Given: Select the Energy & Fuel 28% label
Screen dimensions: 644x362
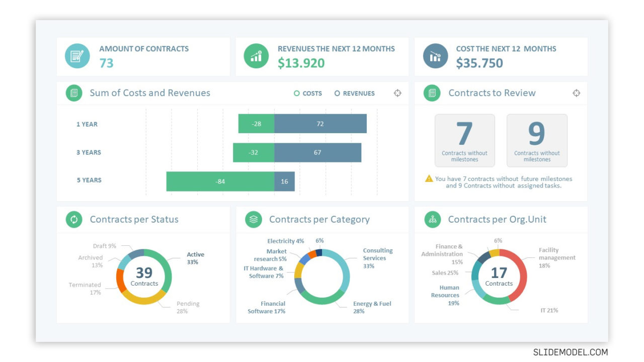Looking at the screenshot, I should click(x=372, y=307).
